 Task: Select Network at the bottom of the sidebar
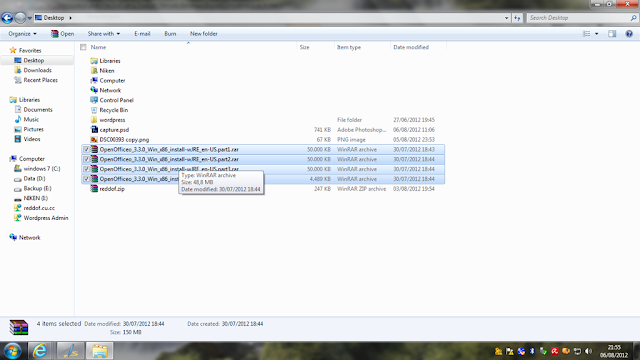[29, 238]
